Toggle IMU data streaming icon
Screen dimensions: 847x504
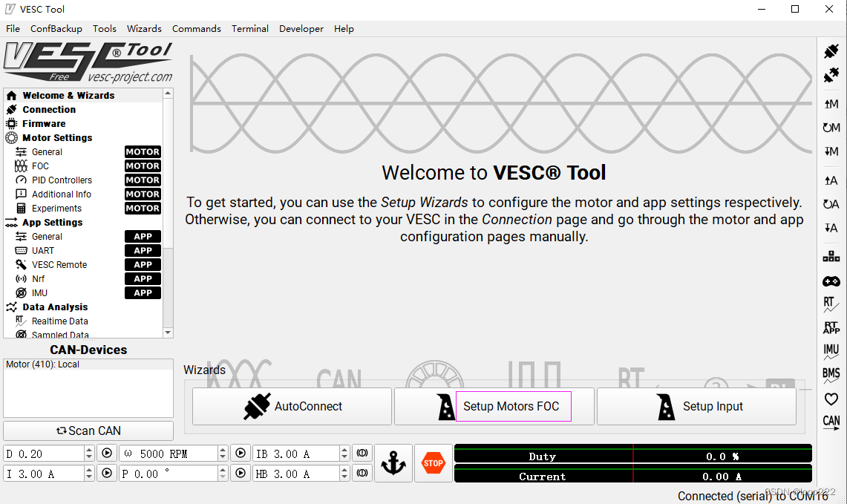pyautogui.click(x=831, y=351)
